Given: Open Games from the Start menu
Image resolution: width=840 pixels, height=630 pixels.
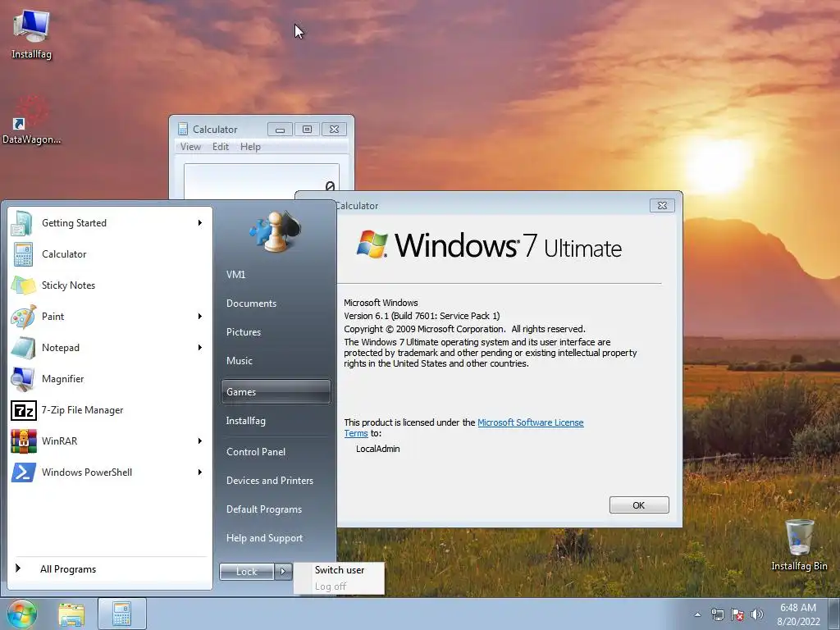Looking at the screenshot, I should tap(276, 391).
